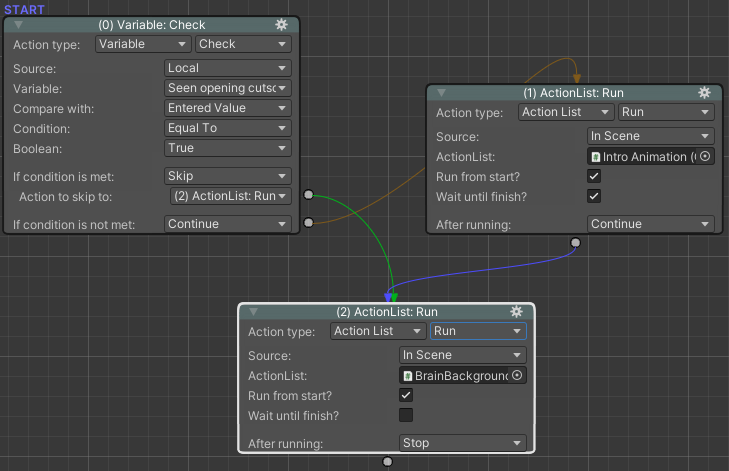Open Action List type dropdown in node 1

pyautogui.click(x=566, y=112)
